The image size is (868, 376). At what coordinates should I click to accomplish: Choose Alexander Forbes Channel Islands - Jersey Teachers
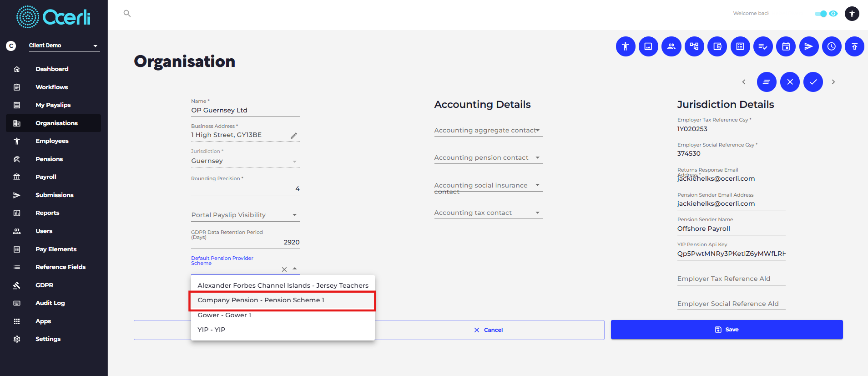point(283,286)
